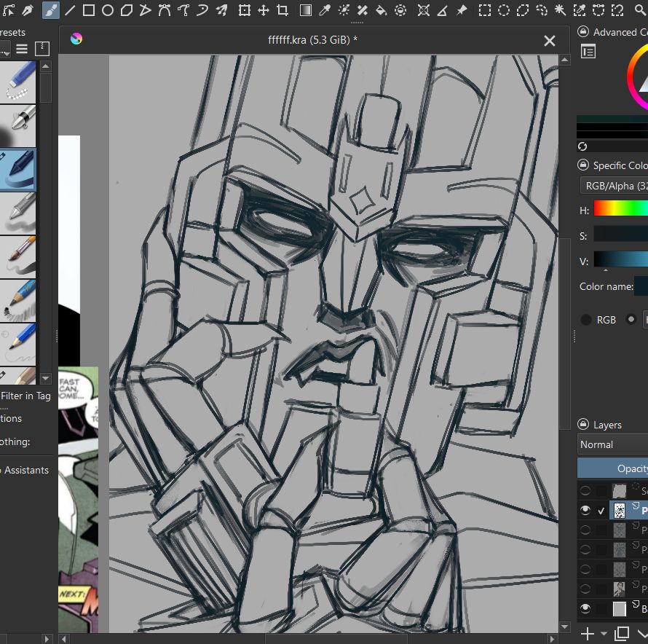
Task: Show the layer with portrait photo thumbnail
Action: tap(585, 589)
